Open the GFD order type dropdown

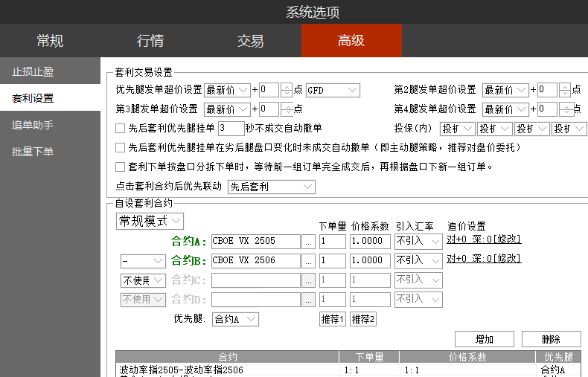click(332, 90)
